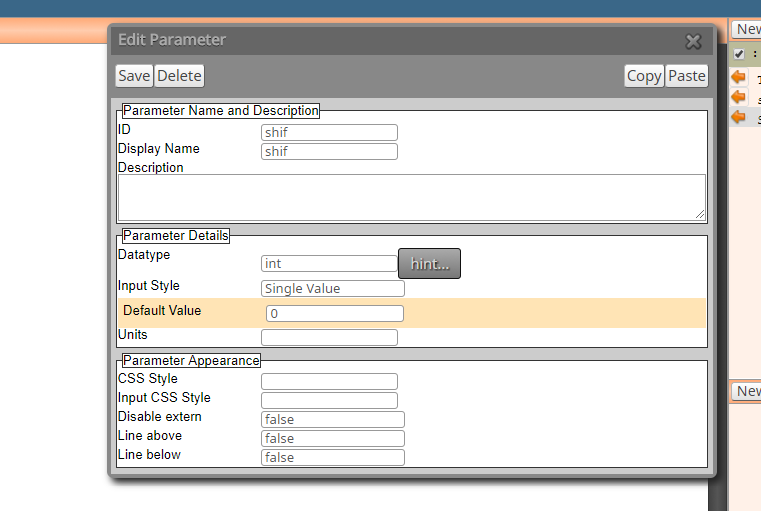
Task: Close the Edit Parameter dialog
Action: point(693,41)
